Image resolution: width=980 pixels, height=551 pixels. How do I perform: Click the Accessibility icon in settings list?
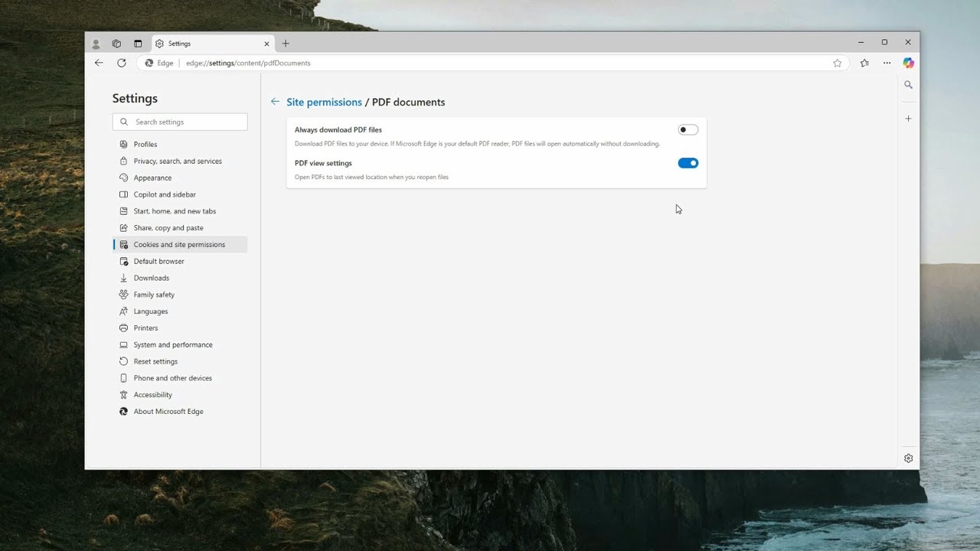coord(123,395)
